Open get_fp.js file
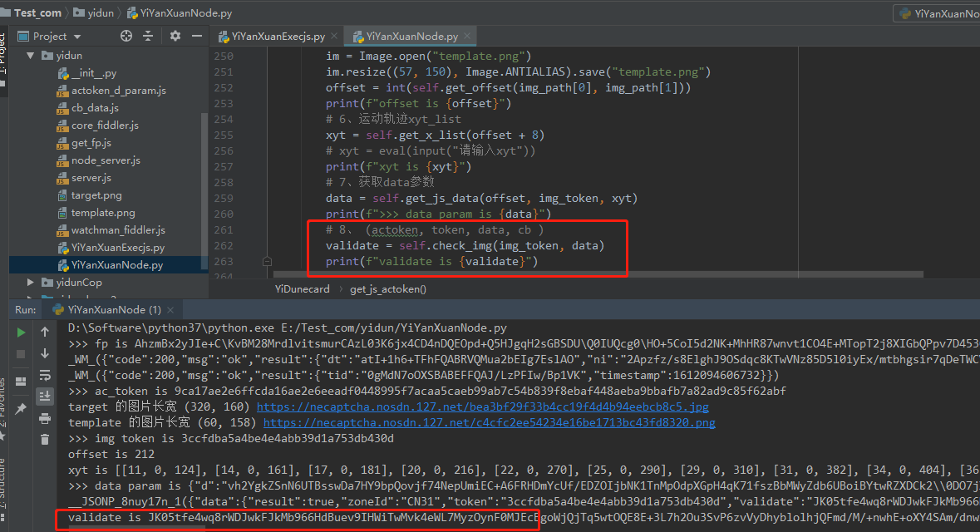This screenshot has height=532, width=980. click(85, 143)
